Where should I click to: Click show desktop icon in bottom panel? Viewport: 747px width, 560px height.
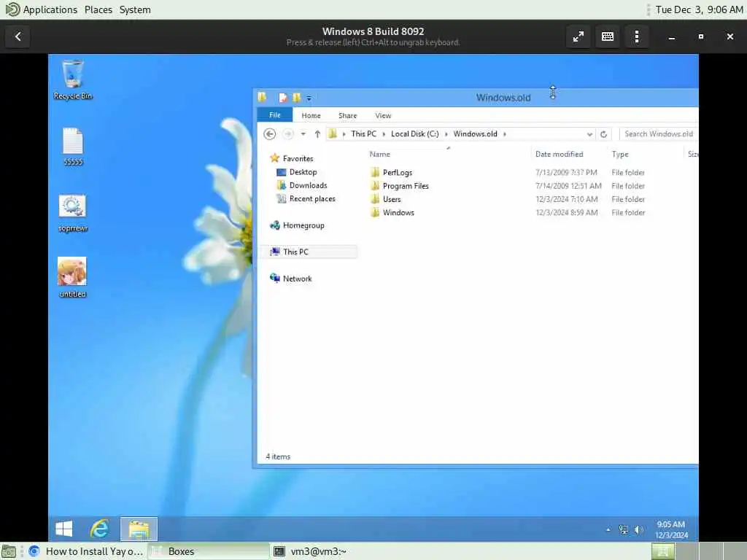(9, 552)
